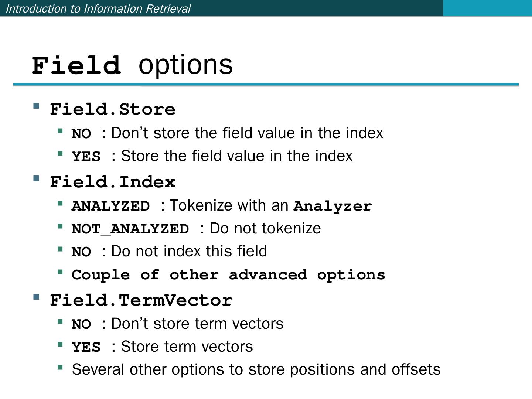Click the bold word "Analyzer" after Tokenize
The width and height of the screenshot is (532, 399).
(332, 206)
